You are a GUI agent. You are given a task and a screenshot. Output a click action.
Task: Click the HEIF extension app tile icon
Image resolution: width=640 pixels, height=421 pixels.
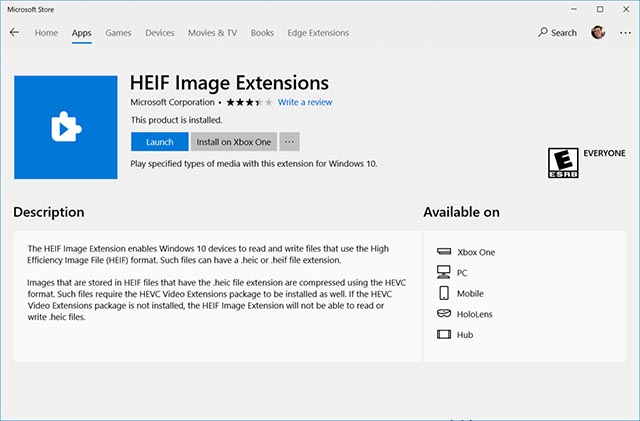pyautogui.click(x=66, y=127)
